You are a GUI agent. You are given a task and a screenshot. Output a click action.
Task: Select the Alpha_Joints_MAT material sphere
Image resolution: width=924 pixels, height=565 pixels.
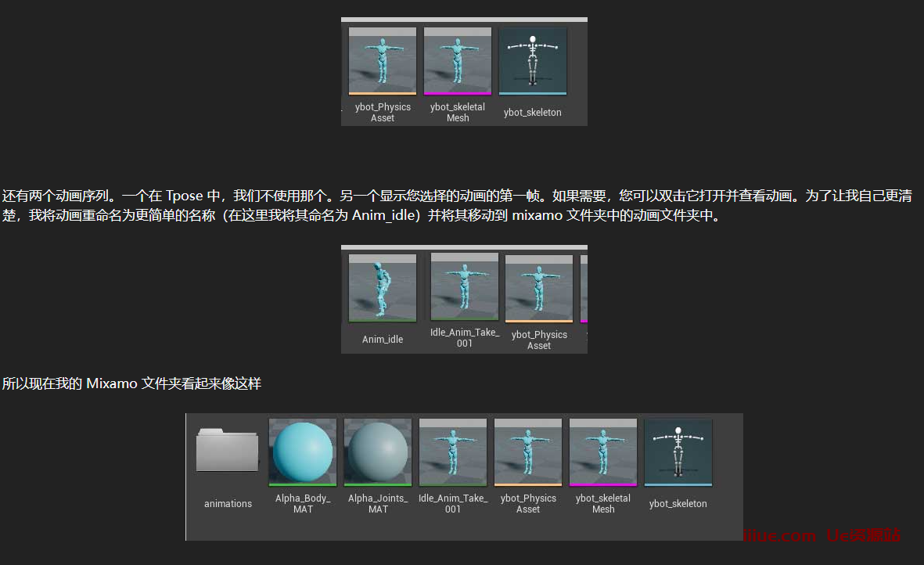(378, 452)
